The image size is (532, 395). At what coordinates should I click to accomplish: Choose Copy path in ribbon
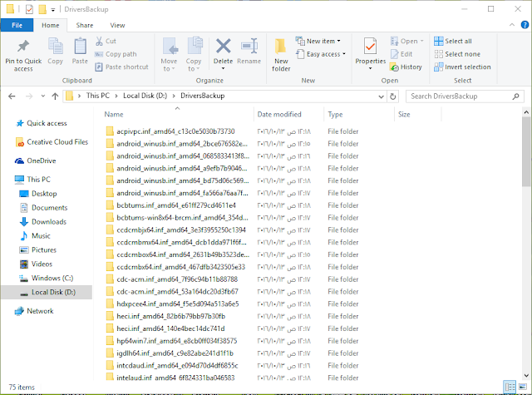tap(116, 54)
